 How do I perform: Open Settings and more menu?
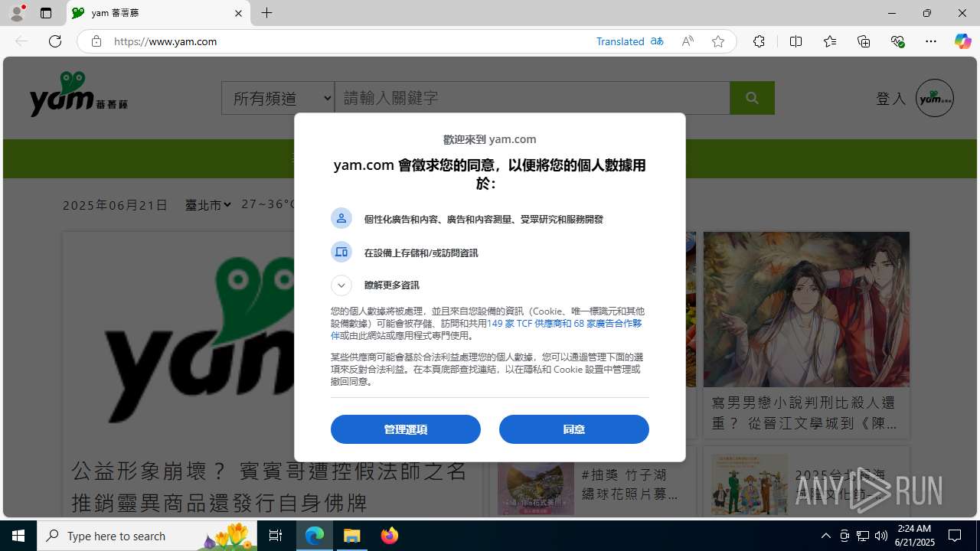[x=931, y=41]
